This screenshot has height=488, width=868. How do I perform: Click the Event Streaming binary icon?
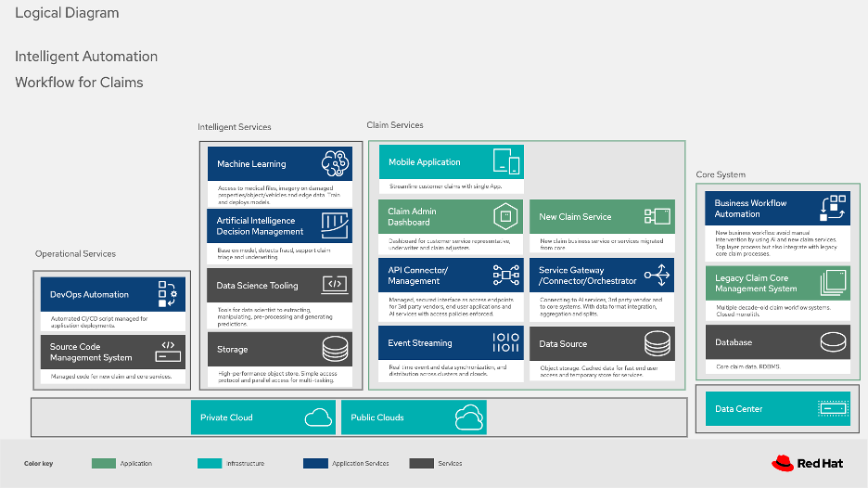pyautogui.click(x=506, y=342)
